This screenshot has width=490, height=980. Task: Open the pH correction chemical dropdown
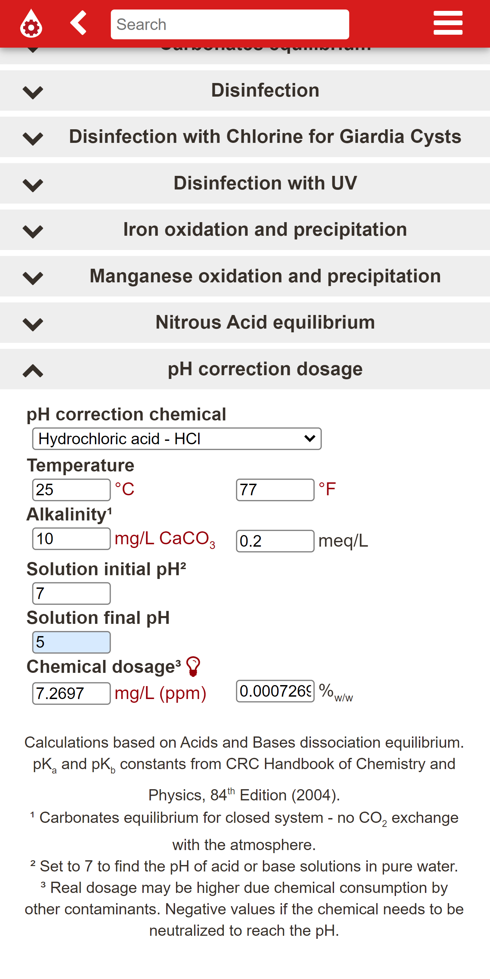point(177,439)
